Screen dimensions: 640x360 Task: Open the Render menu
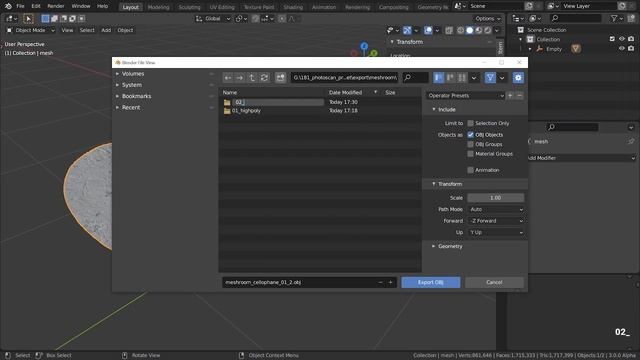coord(56,6)
